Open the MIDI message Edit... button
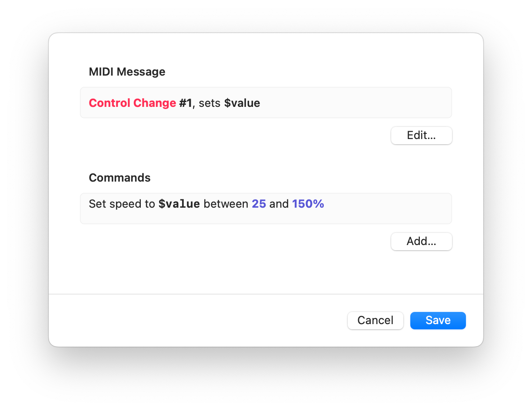532x411 pixels. pos(421,136)
